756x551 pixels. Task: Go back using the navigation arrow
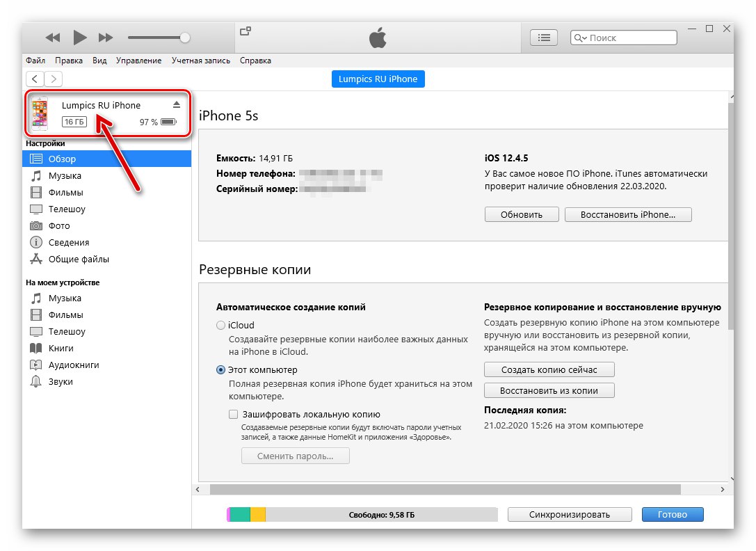[34, 79]
